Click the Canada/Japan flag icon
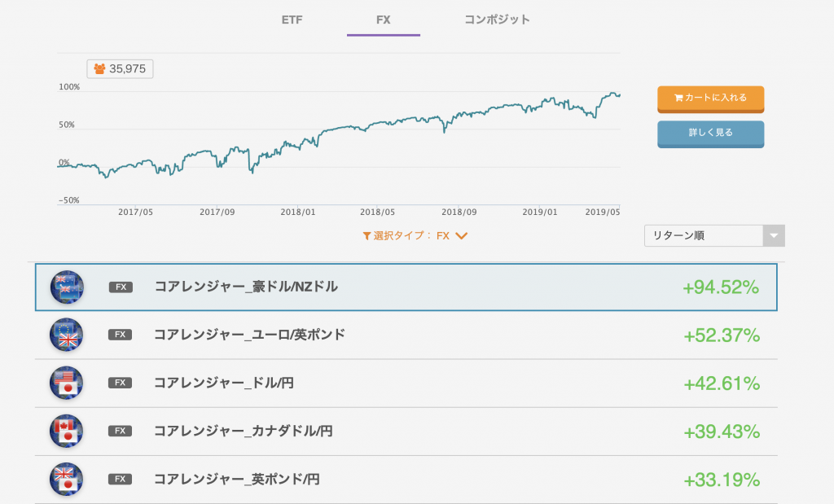834x504 pixels. 67,432
